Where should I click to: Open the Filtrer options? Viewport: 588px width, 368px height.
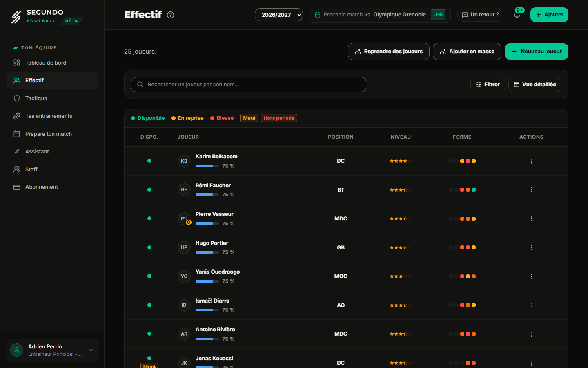coord(488,85)
